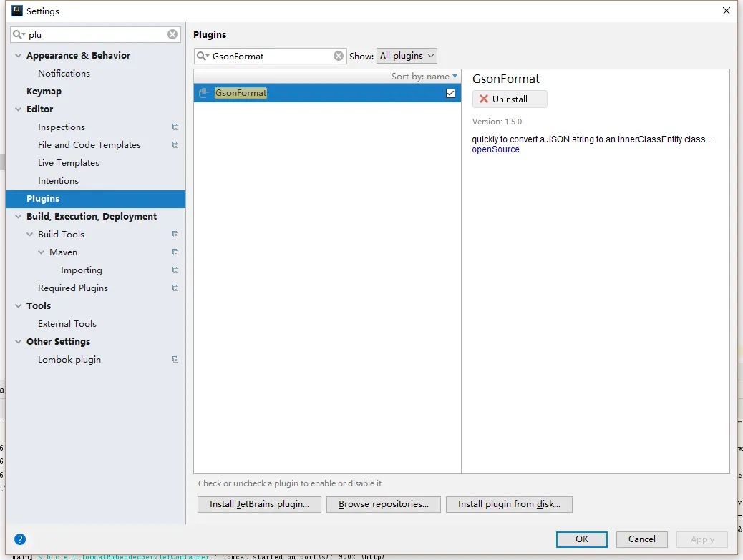Open Lombok plugin settings

[x=69, y=360]
